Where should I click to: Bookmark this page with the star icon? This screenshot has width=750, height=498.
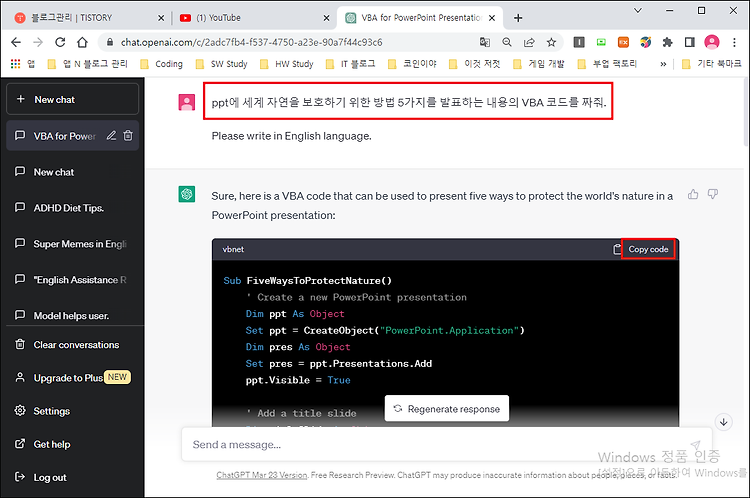point(551,42)
